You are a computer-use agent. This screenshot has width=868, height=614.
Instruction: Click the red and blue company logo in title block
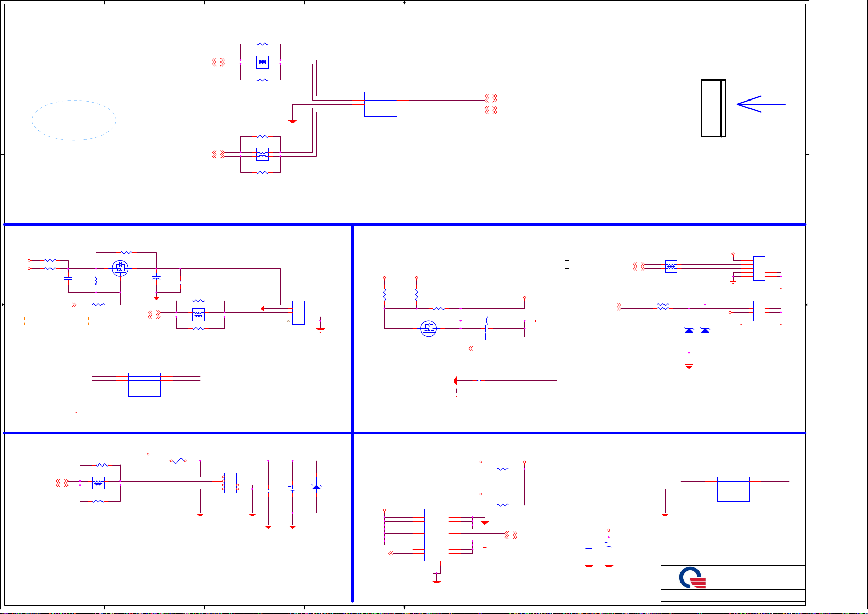coord(693,577)
